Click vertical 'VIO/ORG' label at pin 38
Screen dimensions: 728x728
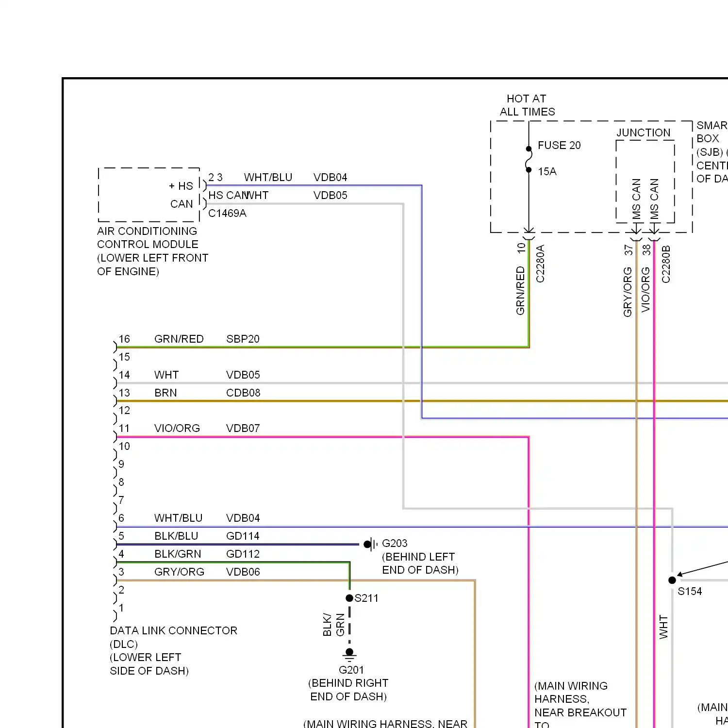coord(645,290)
